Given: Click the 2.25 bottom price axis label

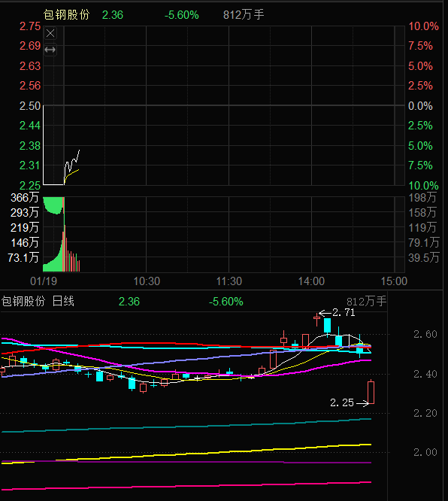Looking at the screenshot, I should (x=30, y=186).
